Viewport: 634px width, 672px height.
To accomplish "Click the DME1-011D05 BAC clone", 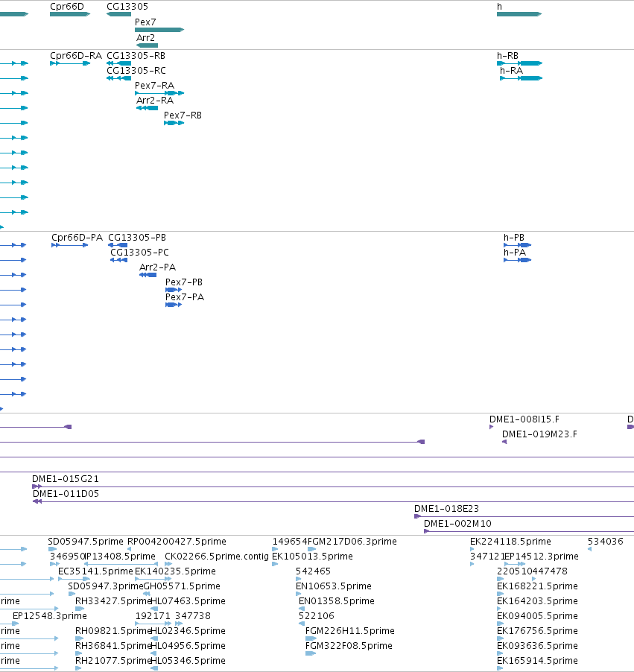I will pyautogui.click(x=334, y=502).
